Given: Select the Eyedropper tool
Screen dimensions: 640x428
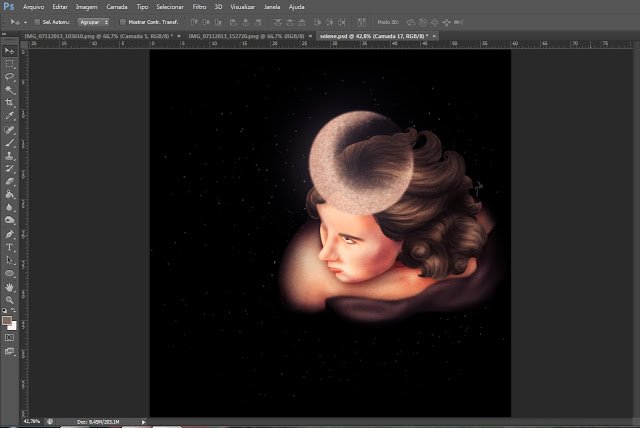Looking at the screenshot, I should (x=9, y=116).
